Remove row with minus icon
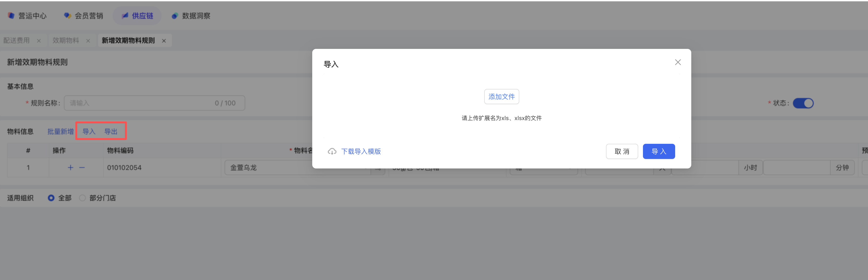The height and width of the screenshot is (280, 868). 82,167
